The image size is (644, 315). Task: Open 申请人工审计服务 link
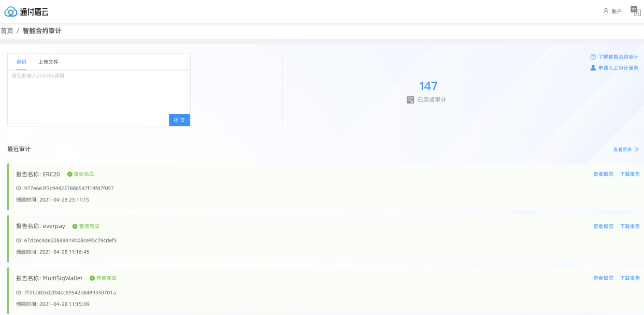click(618, 68)
